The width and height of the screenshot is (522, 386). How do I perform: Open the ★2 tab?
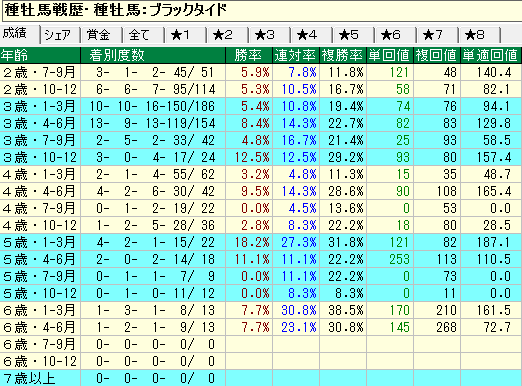228,35
